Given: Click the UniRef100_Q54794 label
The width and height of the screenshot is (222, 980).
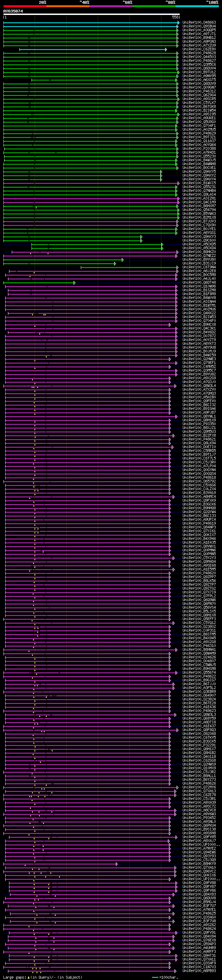Looking at the screenshot, I should tap(199, 210).
